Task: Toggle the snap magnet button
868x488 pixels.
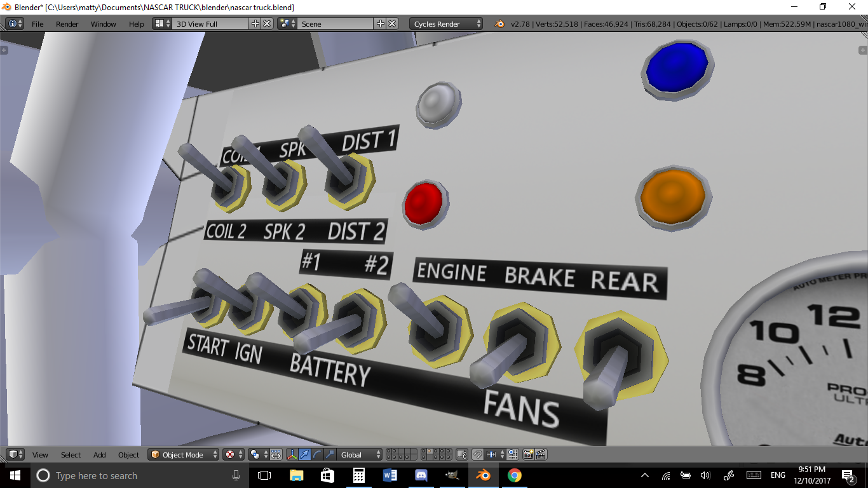Action: click(477, 454)
